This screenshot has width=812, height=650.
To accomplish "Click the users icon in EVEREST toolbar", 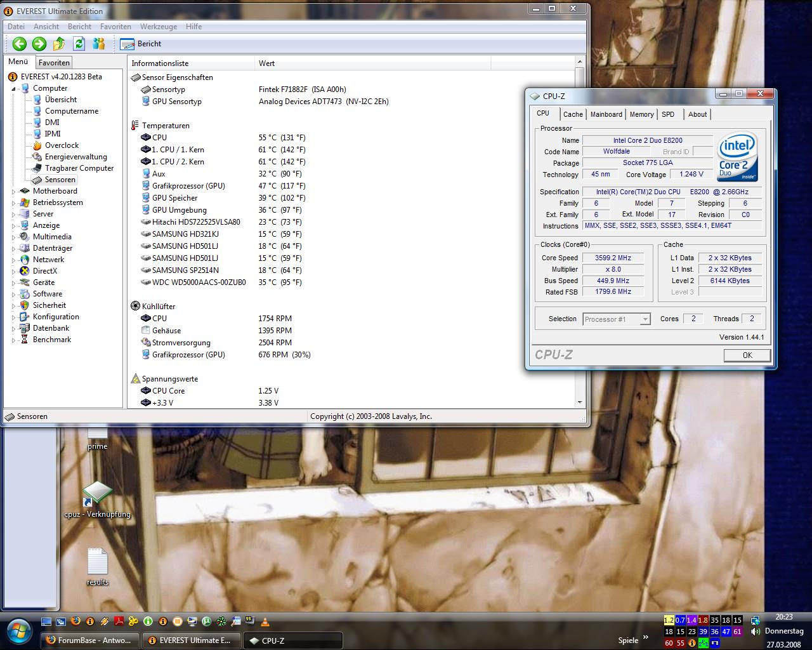I will (98, 44).
